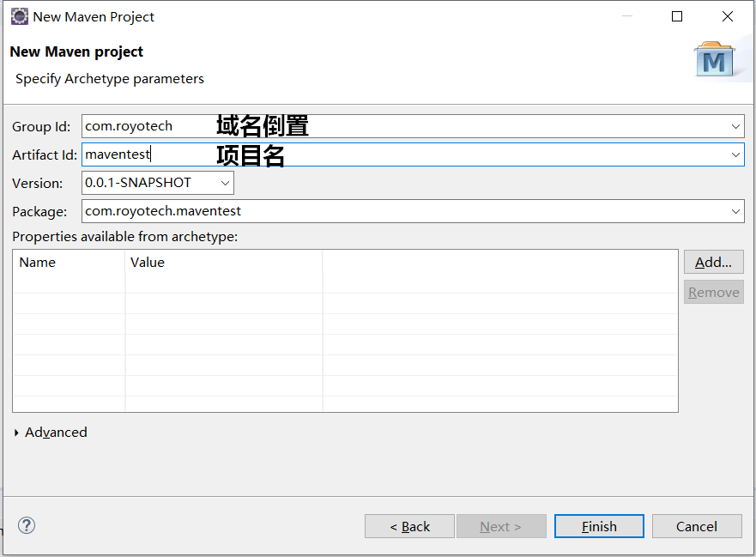Click the 'New Maven project' heading

(x=76, y=51)
